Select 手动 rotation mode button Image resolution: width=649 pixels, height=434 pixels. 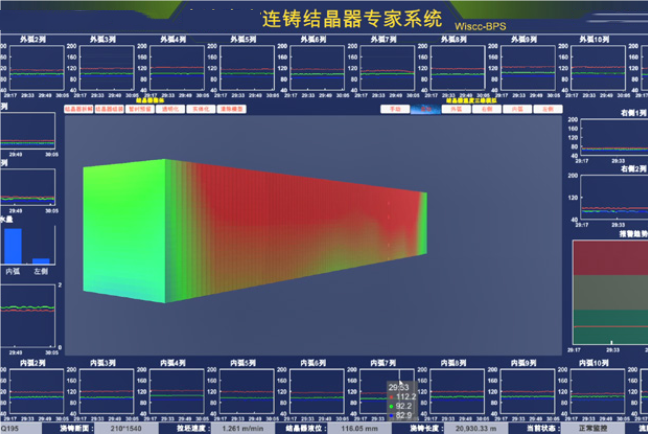(x=394, y=108)
